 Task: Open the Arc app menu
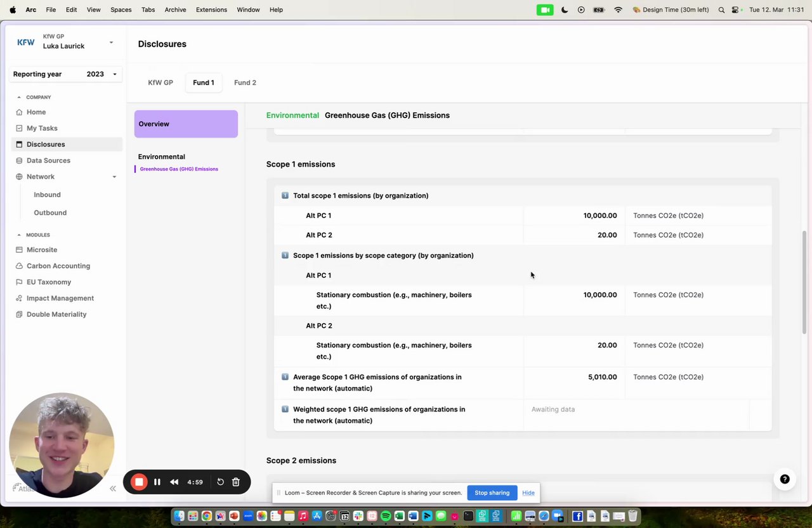30,10
